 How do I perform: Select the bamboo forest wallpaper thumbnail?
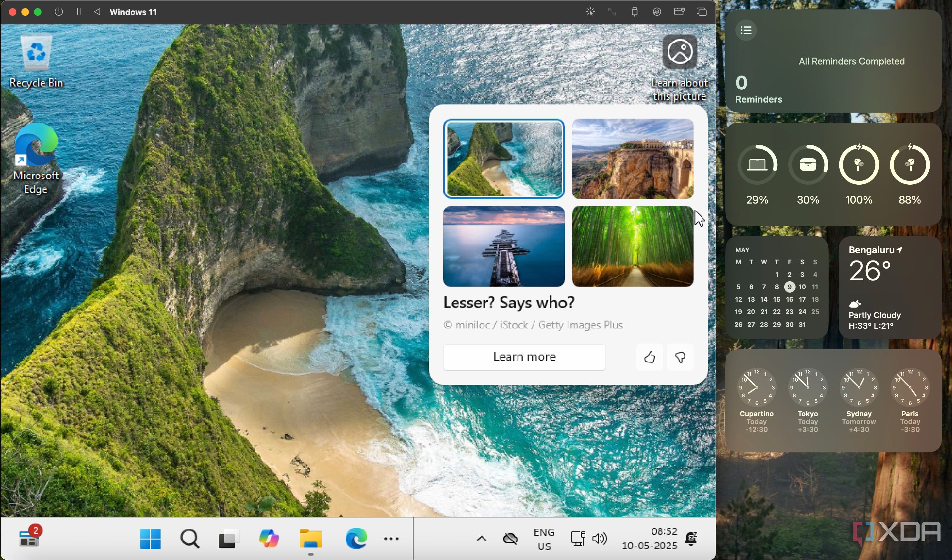pos(632,246)
